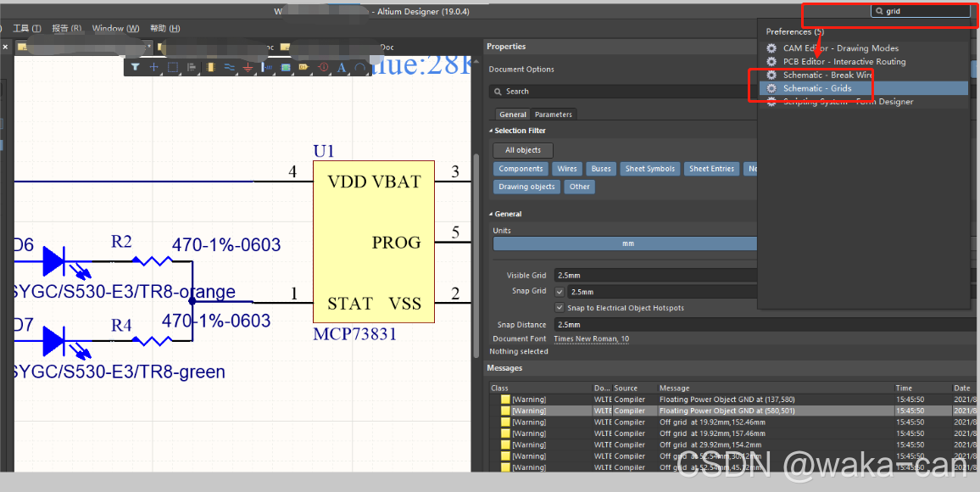Select the place component icon
Screen dimensions: 980x492
[x=210, y=67]
